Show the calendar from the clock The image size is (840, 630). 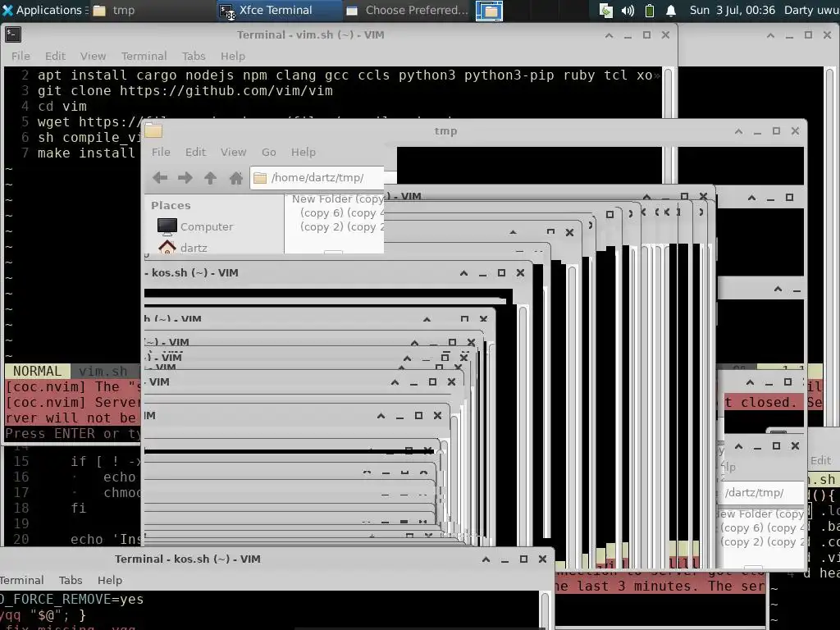(733, 10)
